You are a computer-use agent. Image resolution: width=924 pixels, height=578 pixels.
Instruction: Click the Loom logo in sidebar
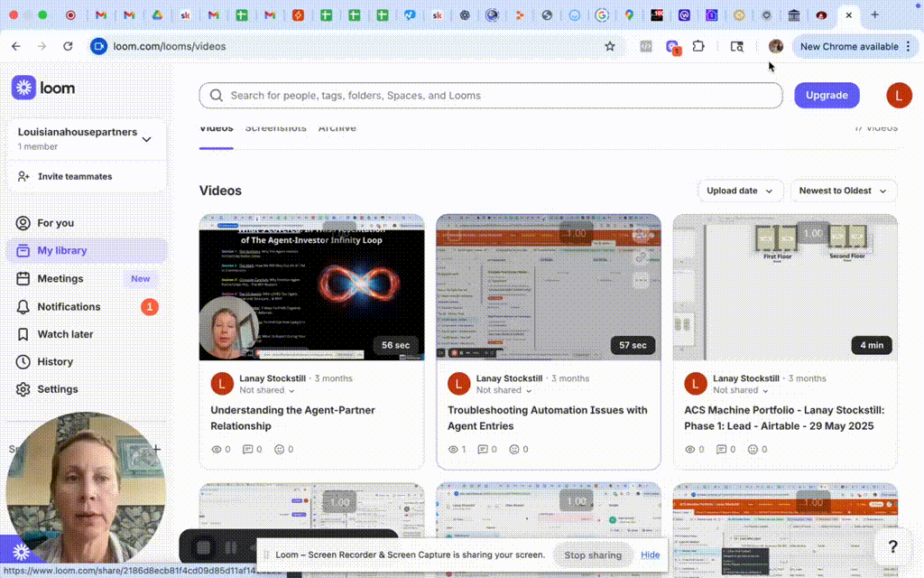click(x=43, y=88)
